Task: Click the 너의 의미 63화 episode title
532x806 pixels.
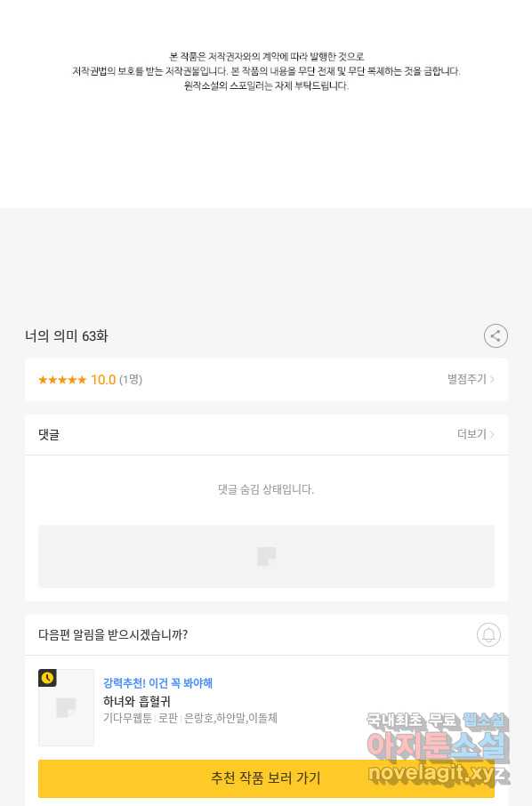Action: [67, 336]
